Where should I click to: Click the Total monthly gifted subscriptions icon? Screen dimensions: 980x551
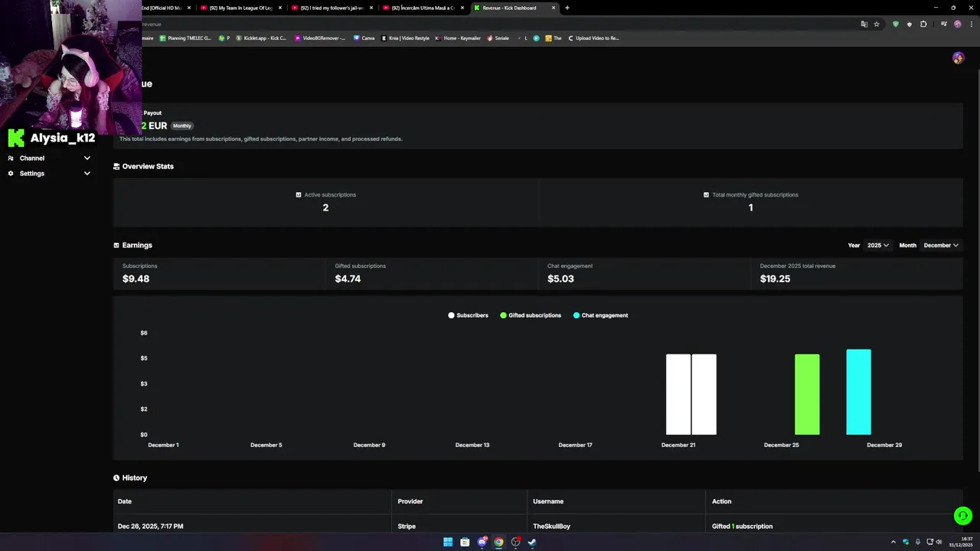[706, 194]
